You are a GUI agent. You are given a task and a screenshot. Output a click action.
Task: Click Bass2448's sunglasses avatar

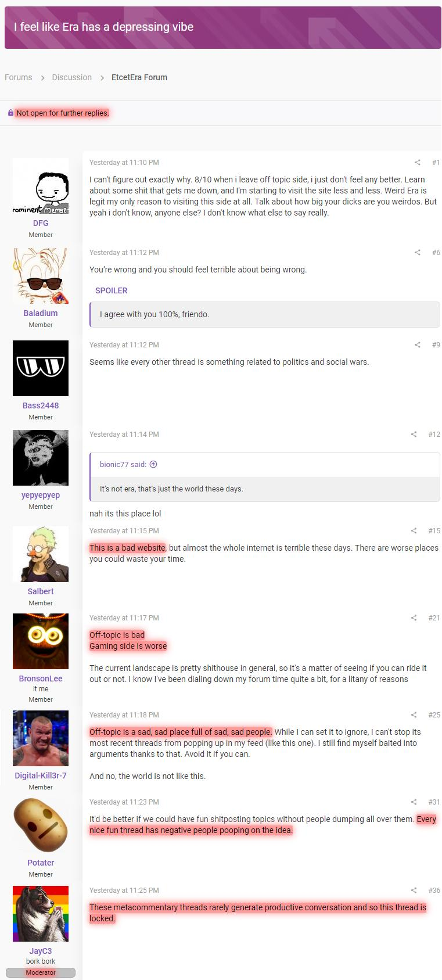click(41, 368)
